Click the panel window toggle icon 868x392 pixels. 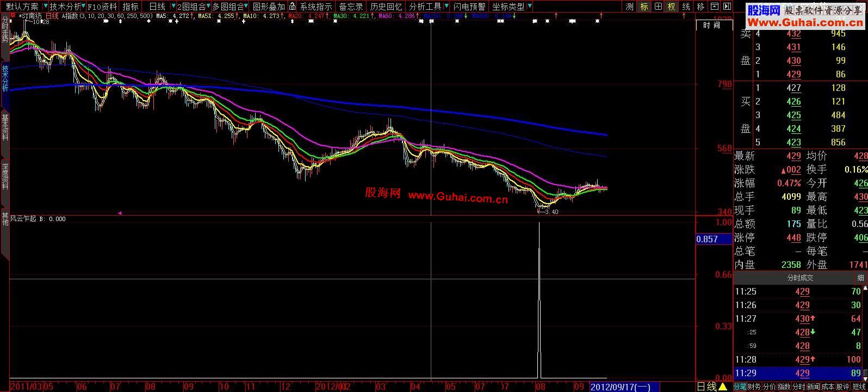(714, 7)
